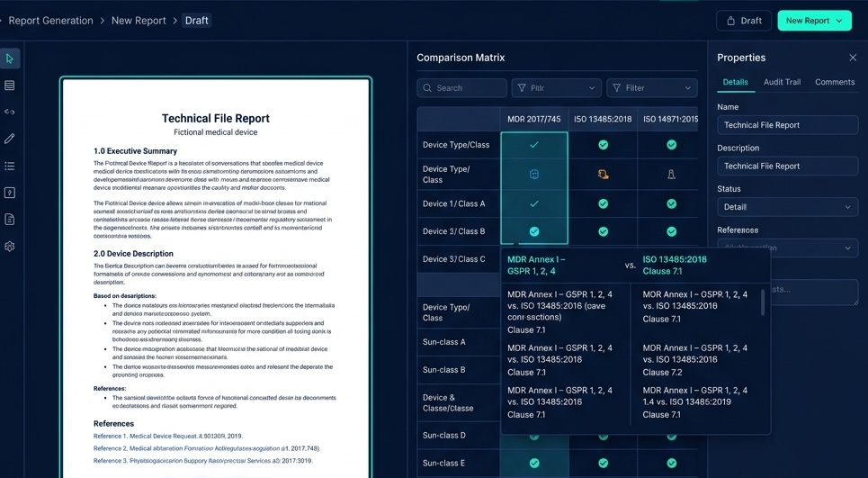Image resolution: width=868 pixels, height=478 pixels.
Task: Select popup entry containing 1.4 vs. ISO 13485:2019
Action: click(696, 402)
